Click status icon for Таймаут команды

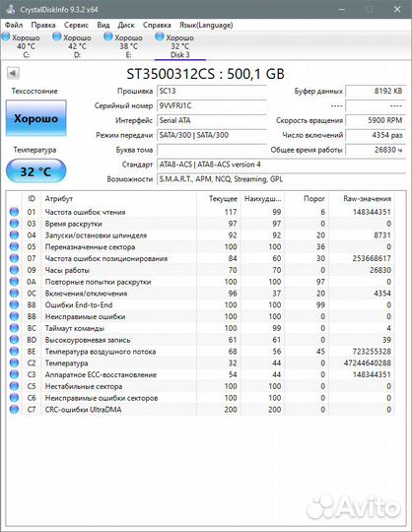[x=14, y=328]
